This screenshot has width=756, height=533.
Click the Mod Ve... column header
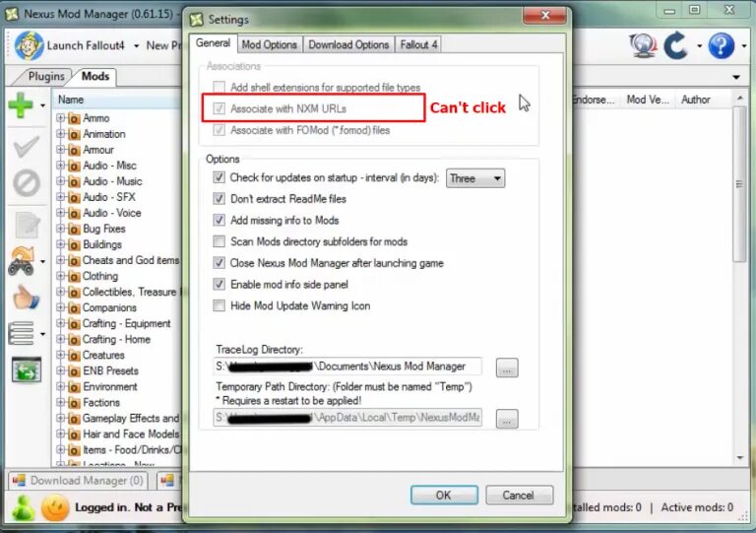pyautogui.click(x=648, y=100)
